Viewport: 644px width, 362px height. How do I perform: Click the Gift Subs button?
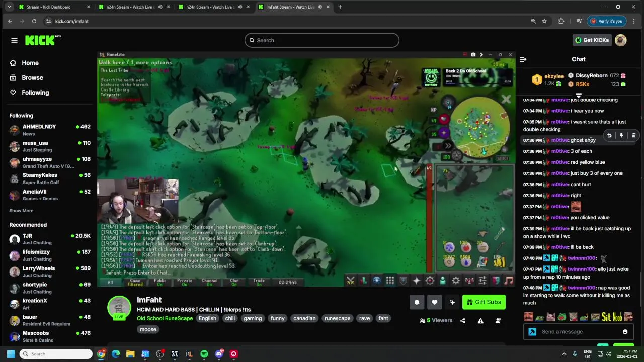pyautogui.click(x=484, y=302)
